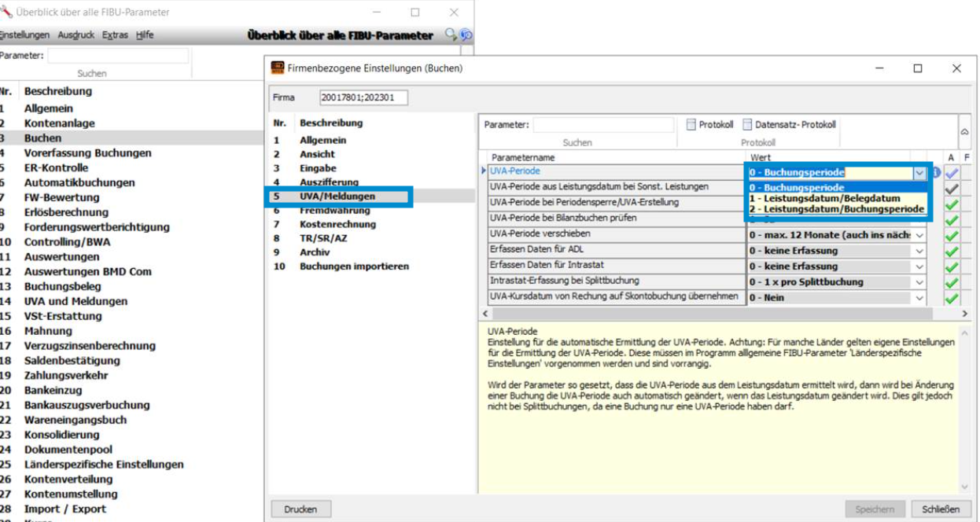
Task: Toggle green checkmark for UVA-Periode verschieben
Action: pos(952,235)
